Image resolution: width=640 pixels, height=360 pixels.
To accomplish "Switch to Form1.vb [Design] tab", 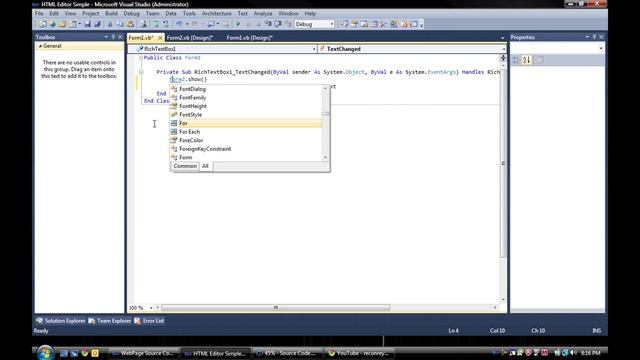I will click(x=249, y=38).
